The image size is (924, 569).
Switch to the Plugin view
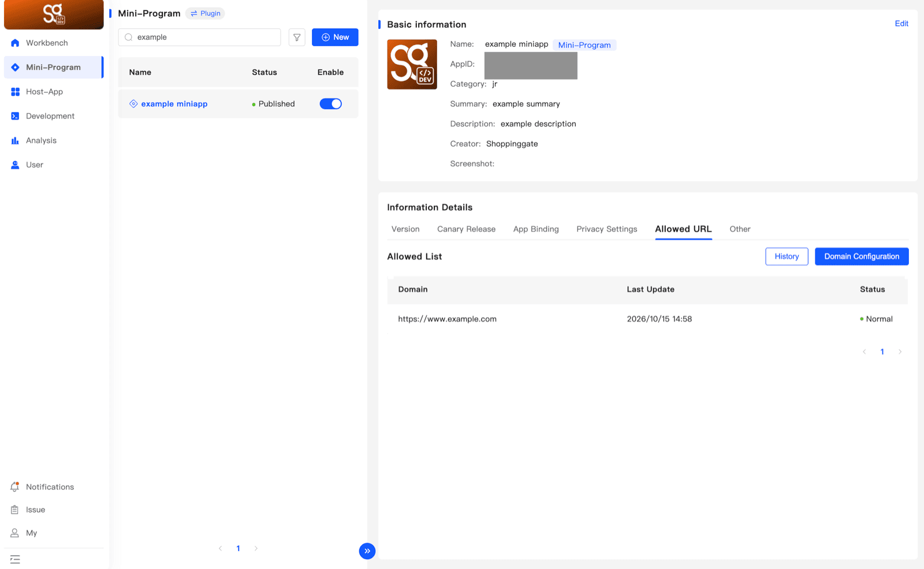click(x=206, y=13)
